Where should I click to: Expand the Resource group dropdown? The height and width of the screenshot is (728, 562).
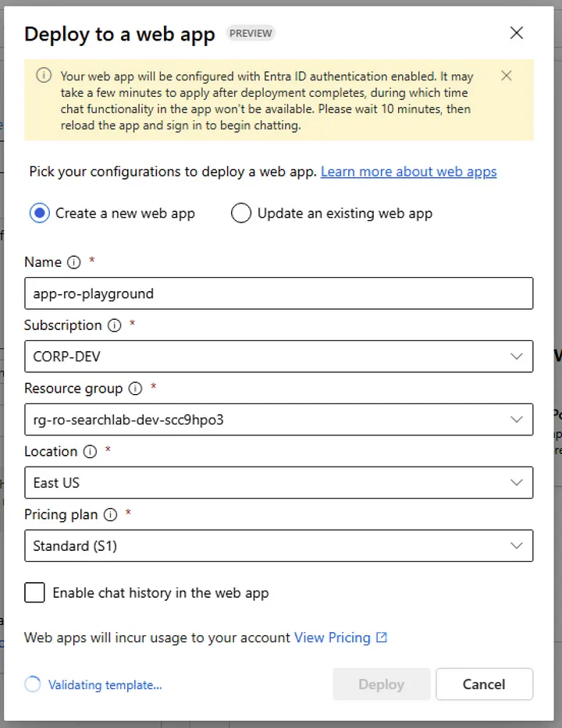pyautogui.click(x=279, y=420)
